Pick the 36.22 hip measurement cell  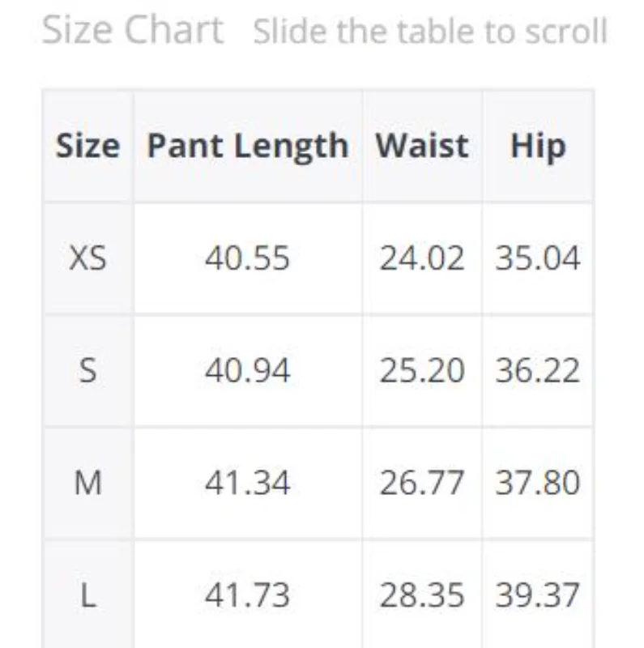click(538, 371)
